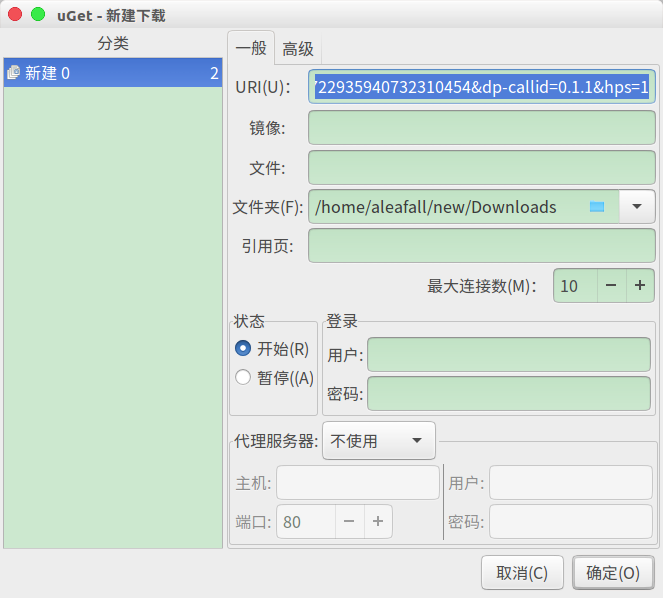The width and height of the screenshot is (663, 598).
Task: Click the green maximize window button
Action: pos(38,14)
